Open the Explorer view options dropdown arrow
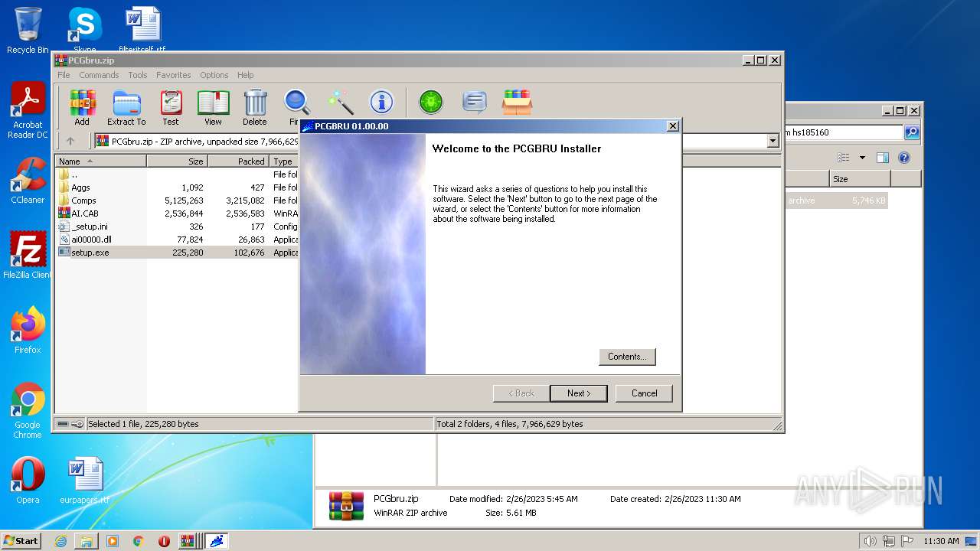980x551 pixels. 862,158
